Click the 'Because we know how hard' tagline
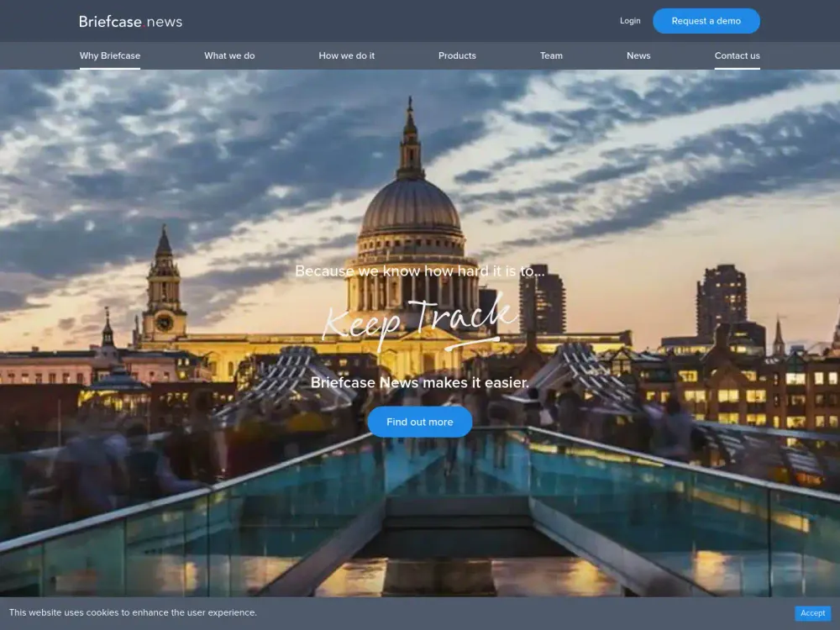This screenshot has width=840, height=630. (420, 271)
